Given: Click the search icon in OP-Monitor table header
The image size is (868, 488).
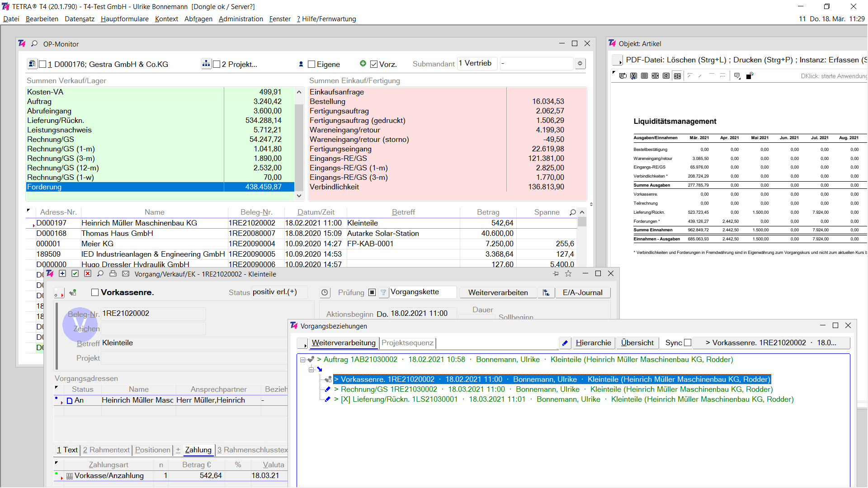Looking at the screenshot, I should click(x=573, y=212).
